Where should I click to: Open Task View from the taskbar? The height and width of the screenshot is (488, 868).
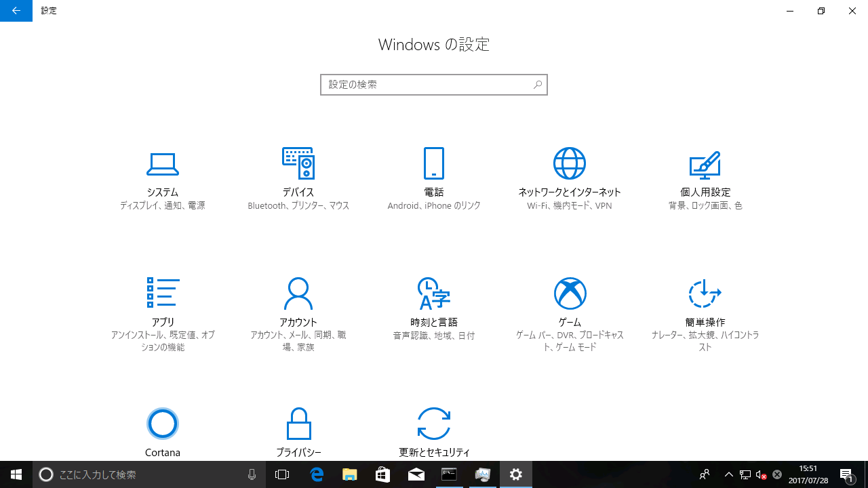coord(282,474)
